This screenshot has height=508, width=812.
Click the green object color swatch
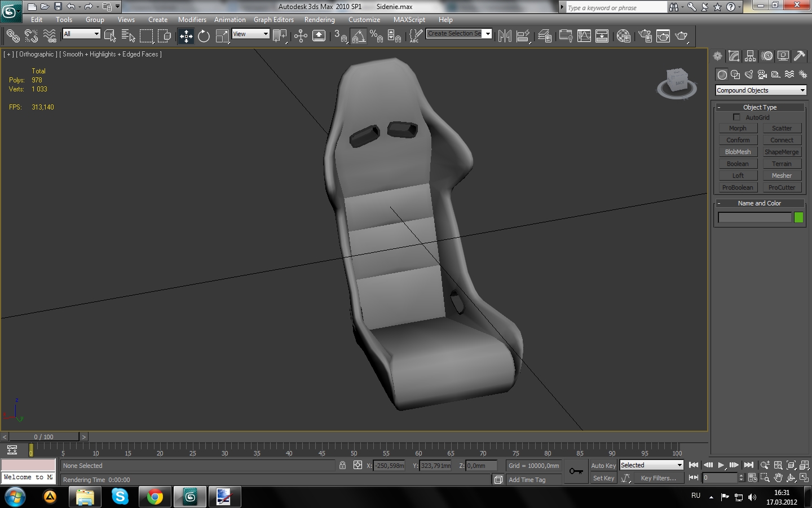[798, 217]
